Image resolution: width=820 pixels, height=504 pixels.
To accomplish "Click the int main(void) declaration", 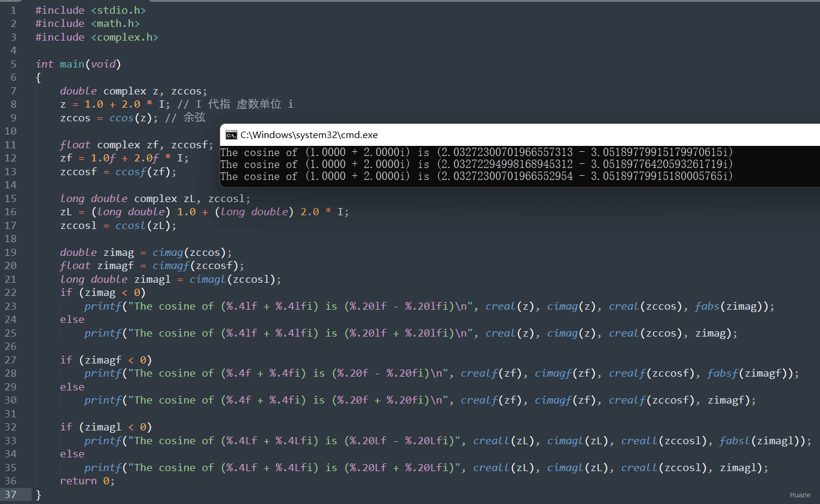I will point(78,64).
